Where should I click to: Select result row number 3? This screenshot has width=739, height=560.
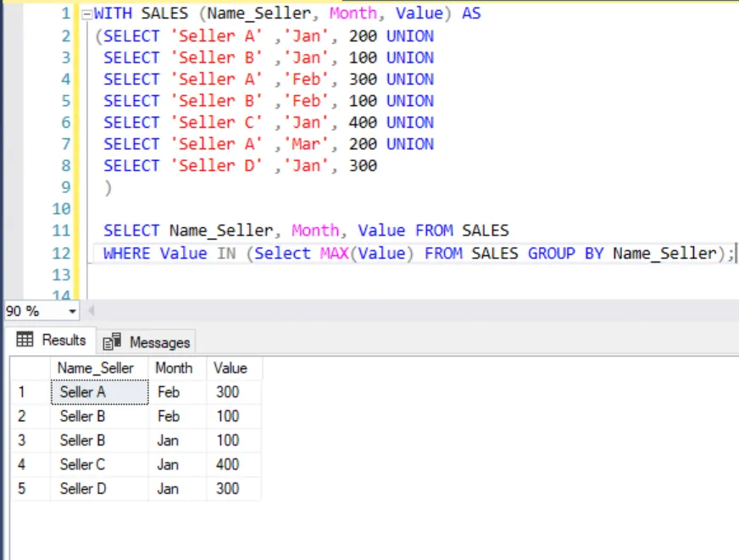pos(31,441)
